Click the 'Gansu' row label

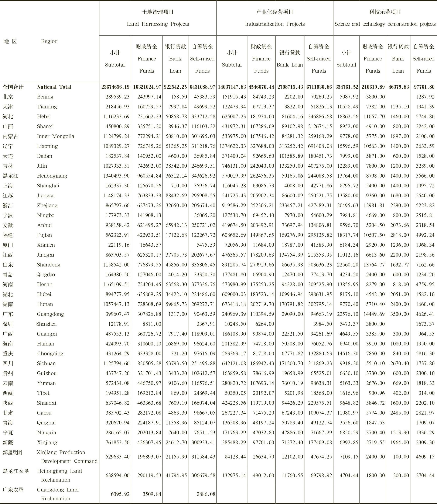tap(44, 413)
